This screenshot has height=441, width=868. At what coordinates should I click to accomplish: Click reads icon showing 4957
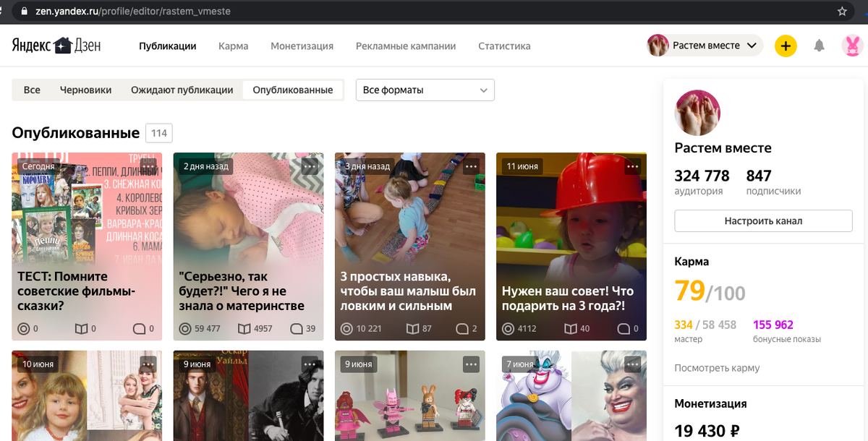[x=244, y=329]
